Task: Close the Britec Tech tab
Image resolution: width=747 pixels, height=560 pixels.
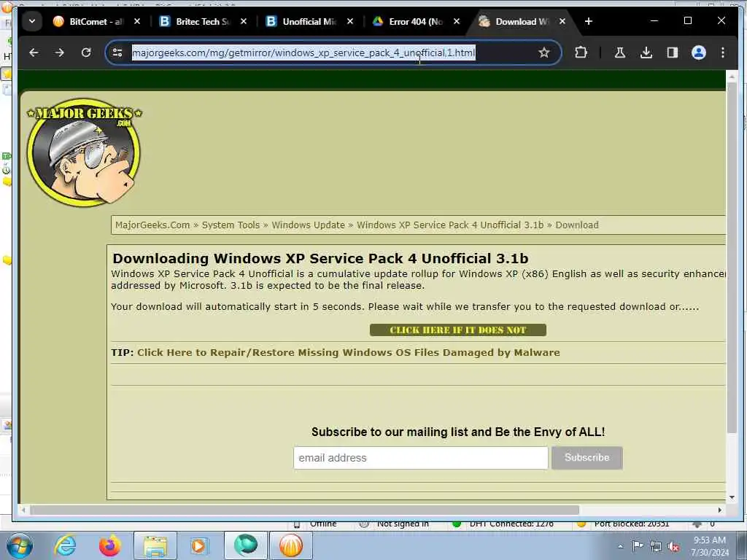Action: click(x=244, y=21)
